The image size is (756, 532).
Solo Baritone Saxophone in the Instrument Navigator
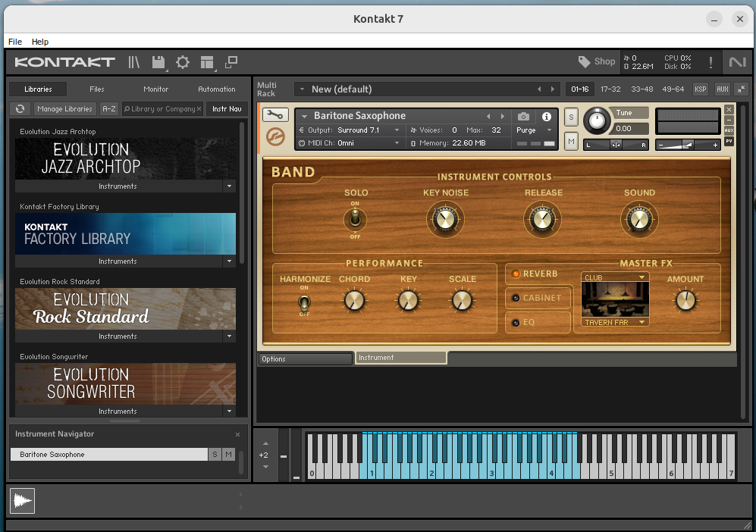[215, 455]
